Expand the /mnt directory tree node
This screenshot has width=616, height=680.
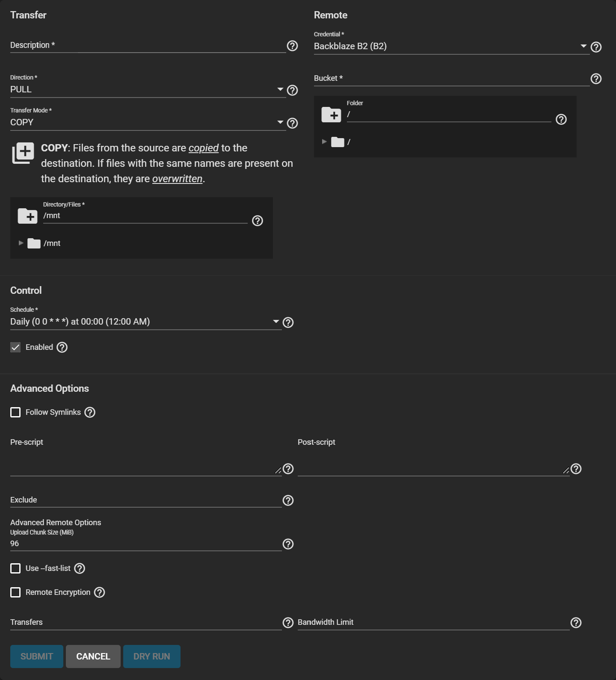(21, 243)
